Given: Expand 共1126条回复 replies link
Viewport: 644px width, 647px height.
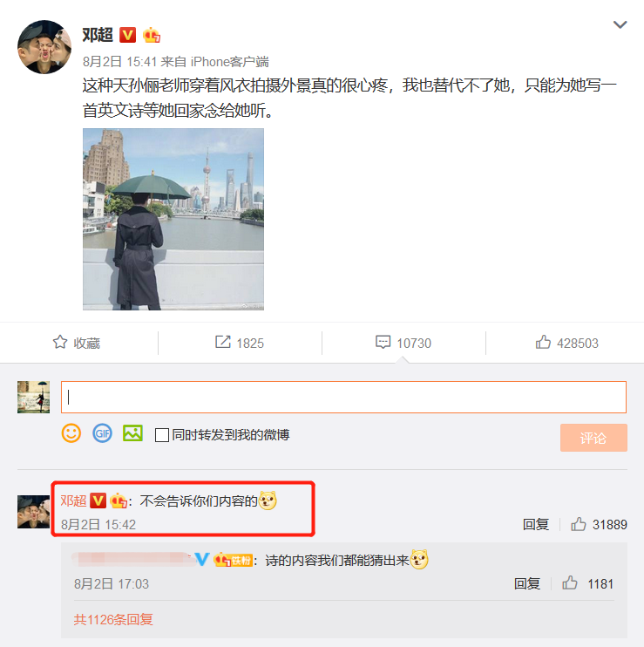Looking at the screenshot, I should pyautogui.click(x=113, y=619).
